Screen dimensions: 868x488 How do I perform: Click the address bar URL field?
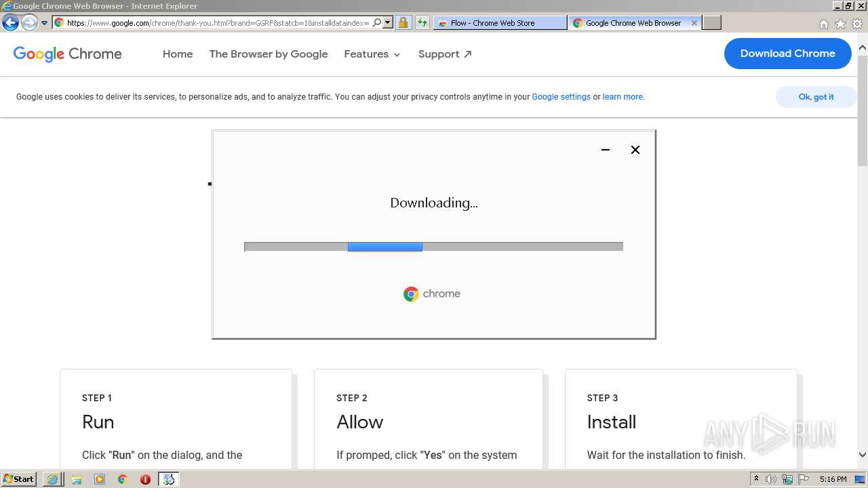click(218, 22)
